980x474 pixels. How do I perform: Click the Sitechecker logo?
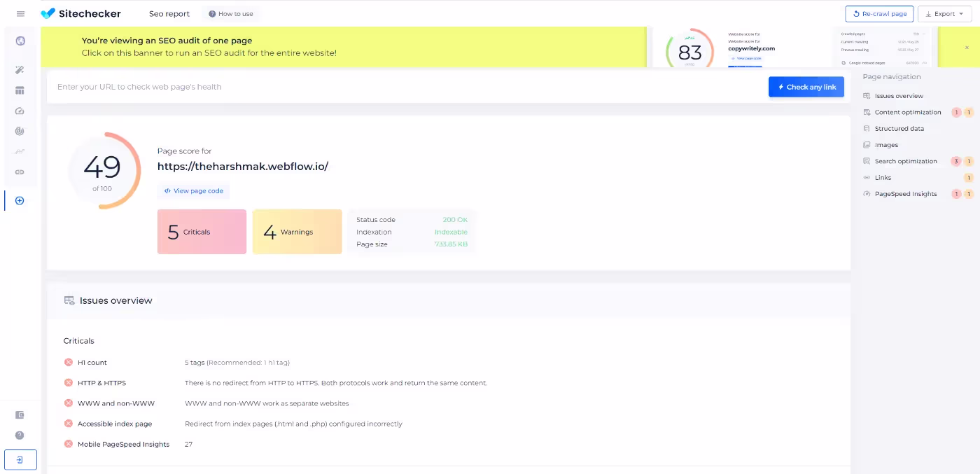(x=80, y=13)
